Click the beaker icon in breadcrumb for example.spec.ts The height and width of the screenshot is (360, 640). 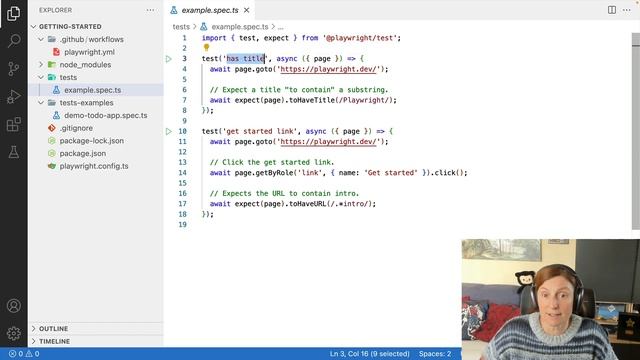pyautogui.click(x=203, y=27)
